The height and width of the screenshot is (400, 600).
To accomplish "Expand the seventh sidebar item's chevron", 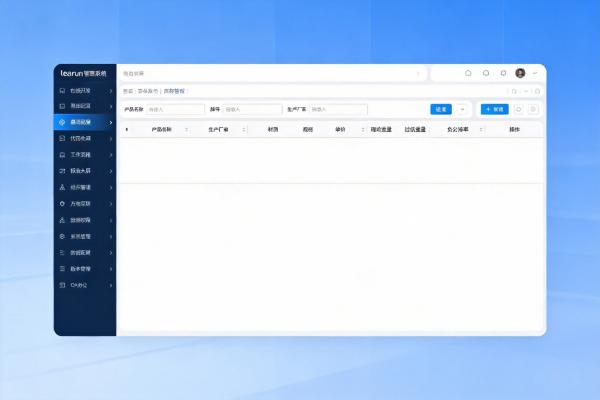I will click(111, 188).
